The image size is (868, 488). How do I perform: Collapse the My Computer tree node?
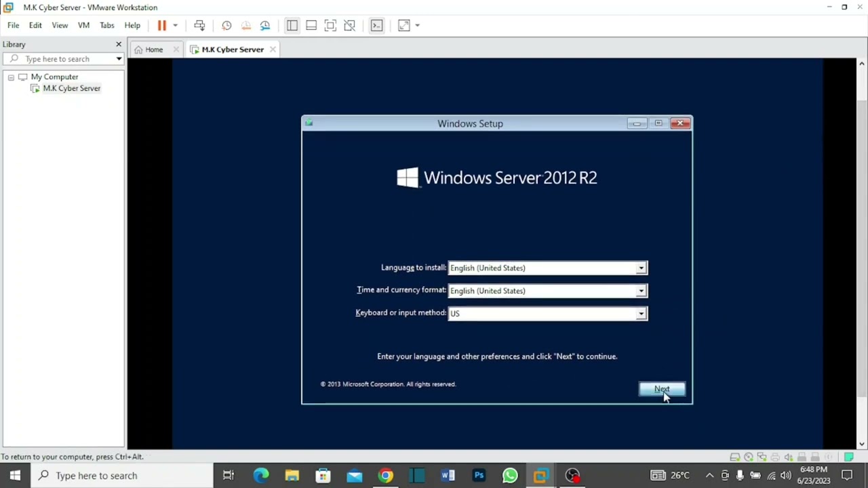coord(11,77)
